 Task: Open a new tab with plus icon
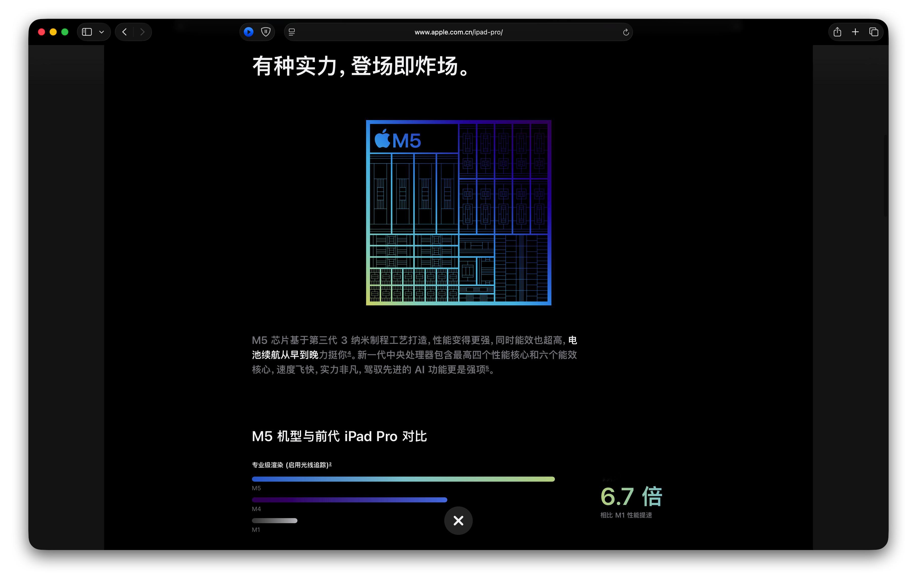[x=855, y=32]
